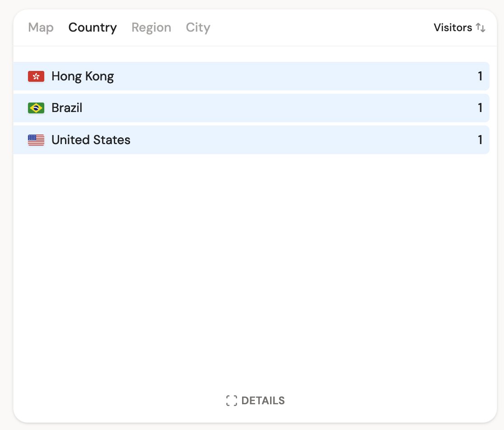Open the DETAILS view
Screen dimensions: 504x430
click(263, 400)
